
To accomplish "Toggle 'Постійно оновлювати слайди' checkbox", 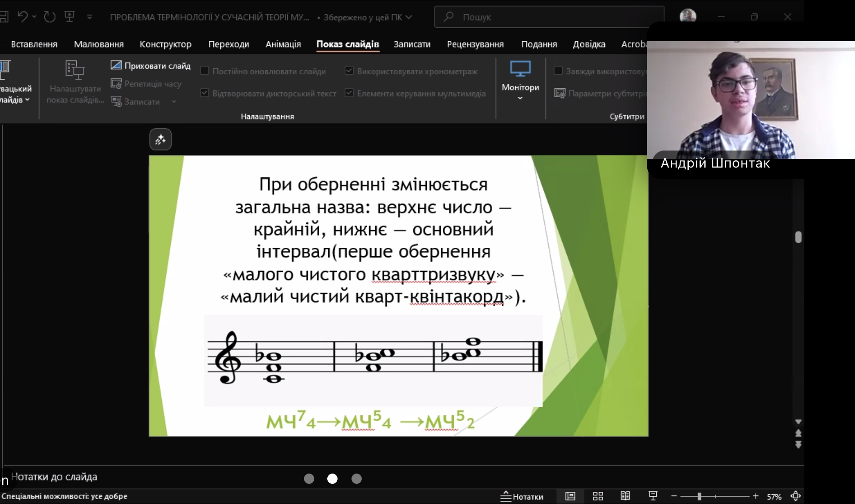I will tap(204, 71).
